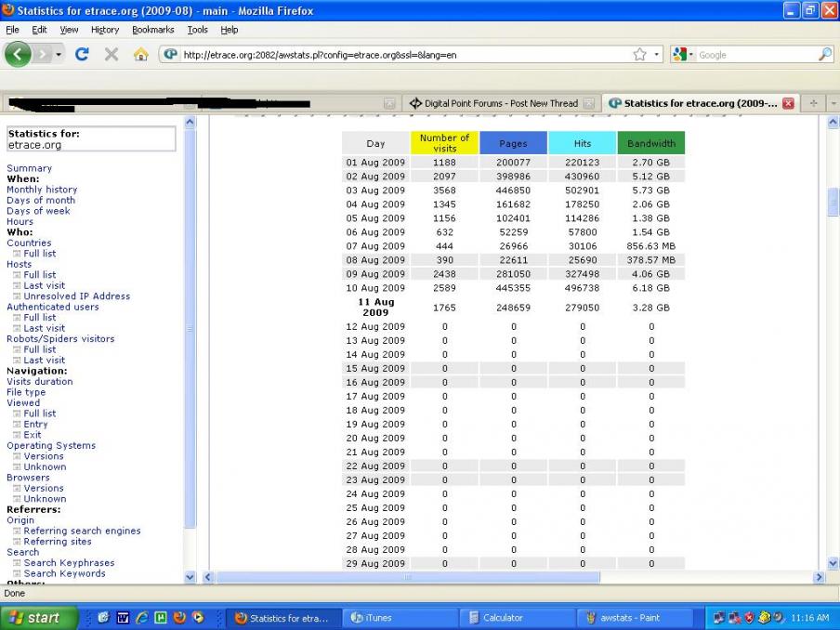Image resolution: width=840 pixels, height=630 pixels.
Task: Click the search magnifier icon in Google box
Action: (x=825, y=54)
